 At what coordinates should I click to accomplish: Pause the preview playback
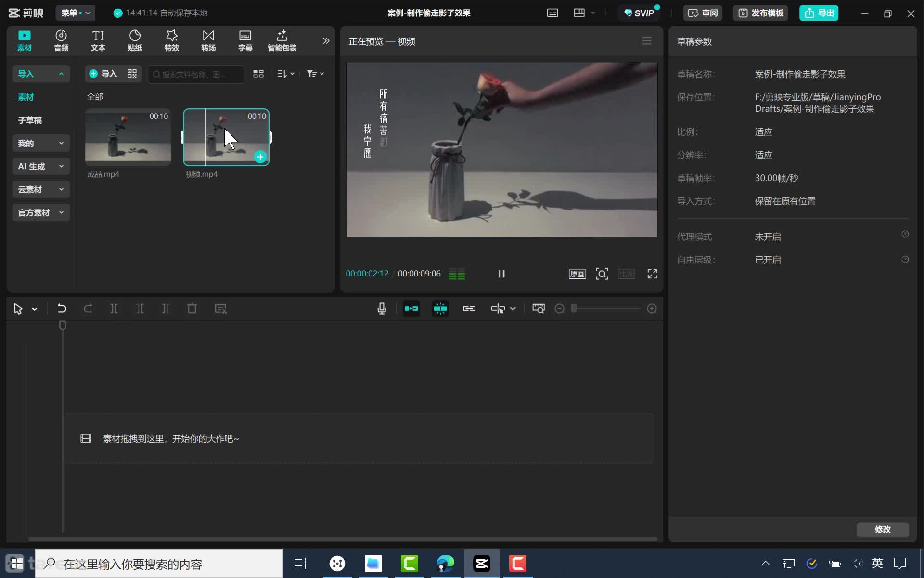[501, 274]
